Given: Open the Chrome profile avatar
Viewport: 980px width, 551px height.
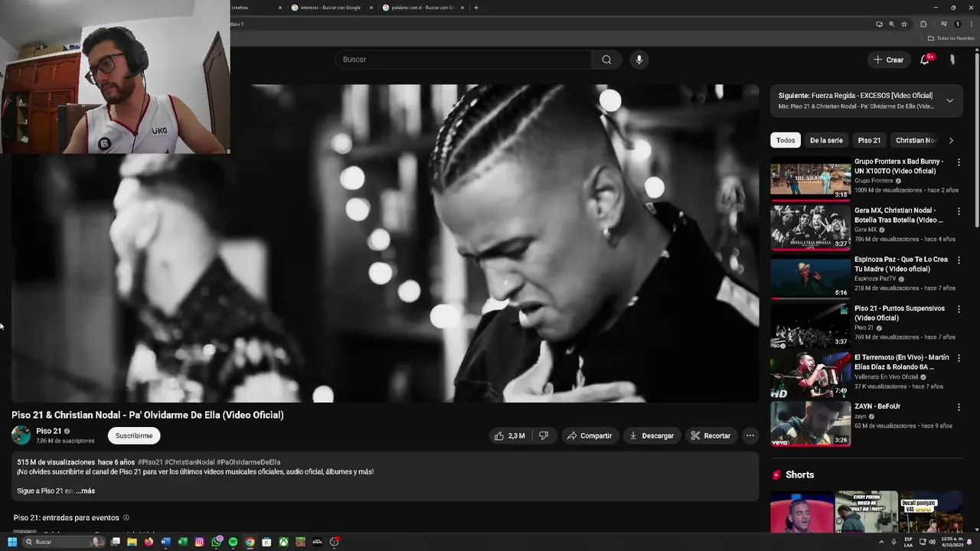Looking at the screenshot, I should [x=958, y=24].
